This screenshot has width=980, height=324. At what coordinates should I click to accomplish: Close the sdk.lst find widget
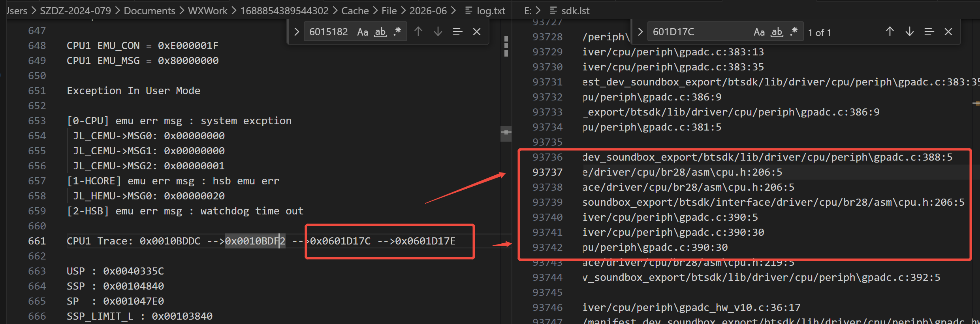tap(948, 32)
